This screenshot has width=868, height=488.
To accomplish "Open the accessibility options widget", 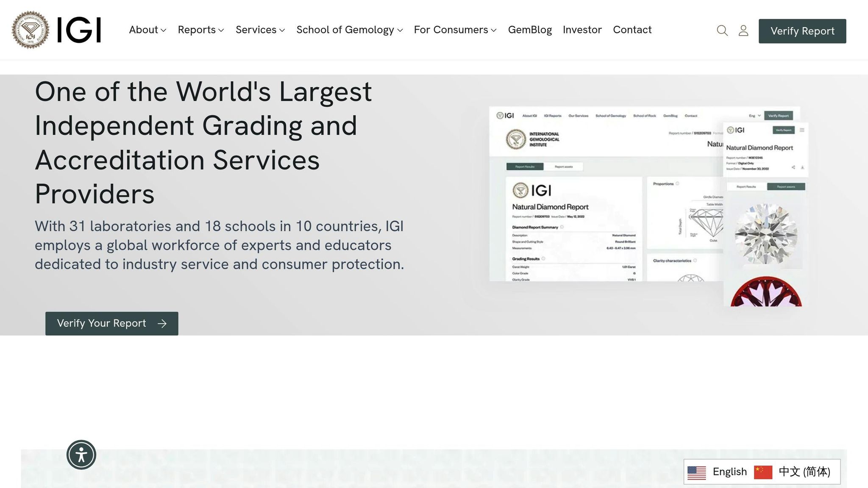I will tap(81, 454).
